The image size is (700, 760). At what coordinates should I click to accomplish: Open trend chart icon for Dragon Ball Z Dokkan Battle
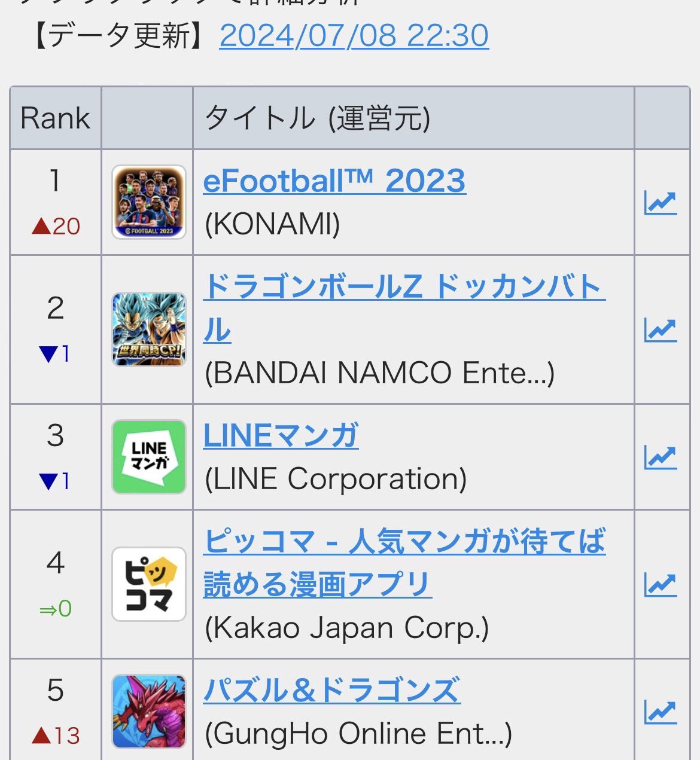(661, 330)
